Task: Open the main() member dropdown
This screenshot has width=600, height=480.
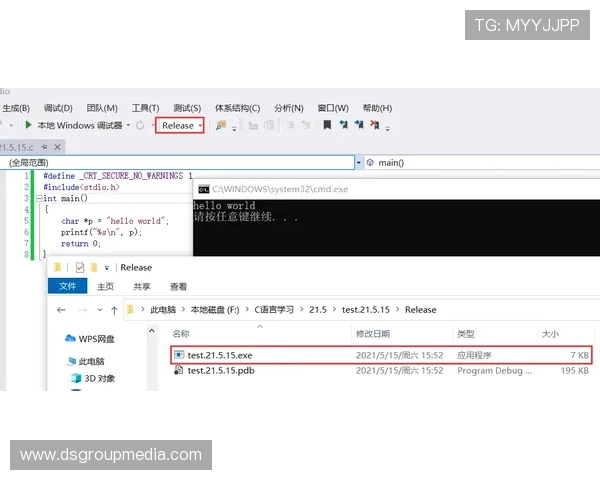Action: pos(482,163)
